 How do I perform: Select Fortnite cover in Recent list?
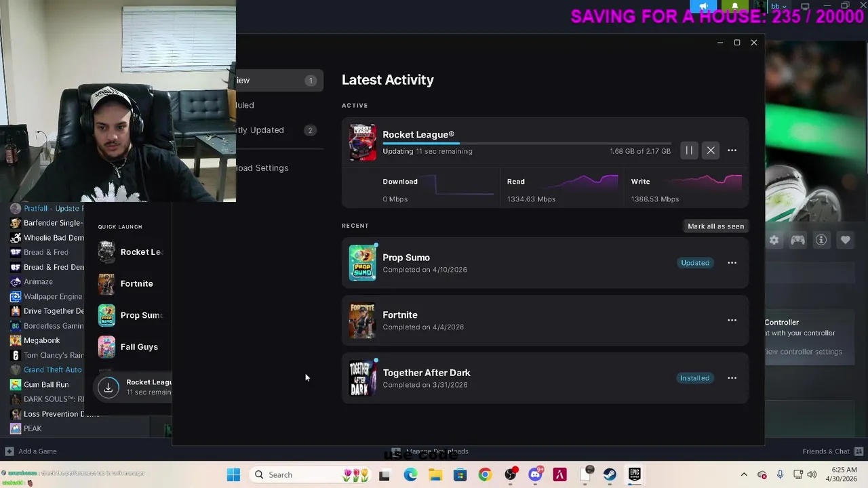[x=362, y=321]
